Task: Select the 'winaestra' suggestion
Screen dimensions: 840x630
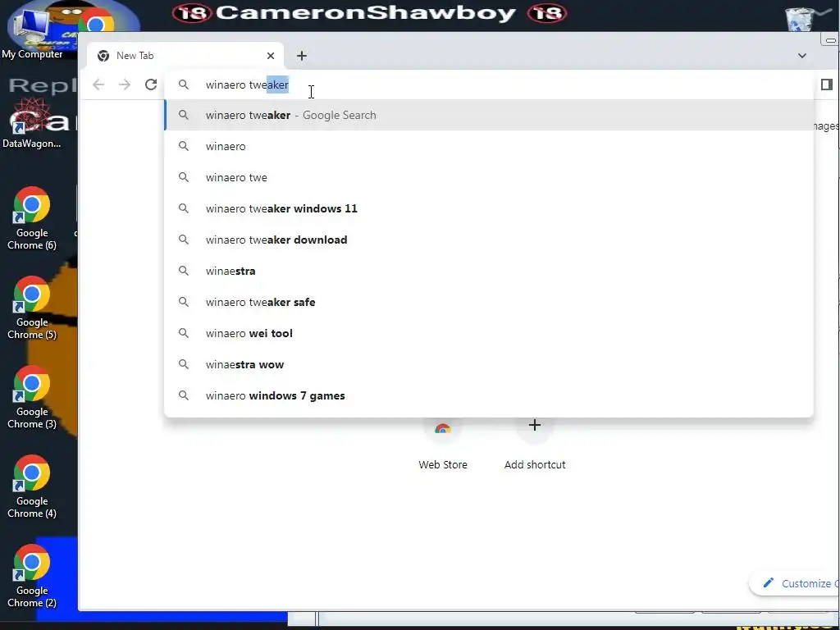Action: (489, 271)
